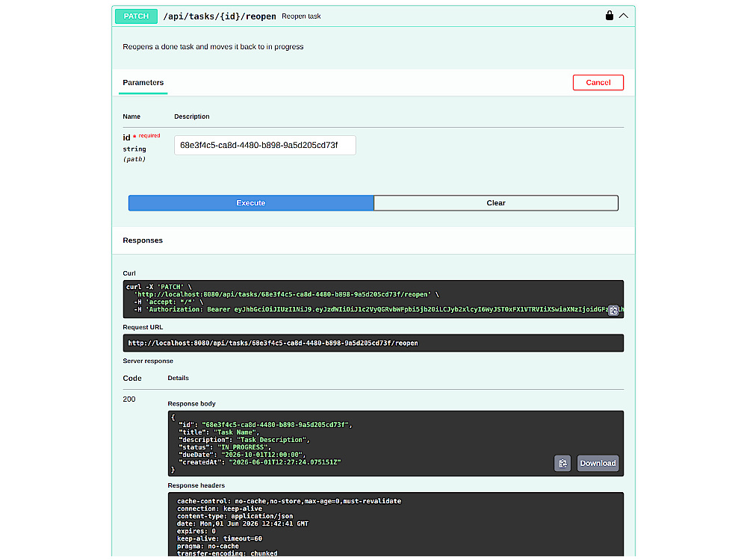Viewport: 747px width, 560px height.
Task: Click the pragma: no-cache header
Action: pos(208,547)
